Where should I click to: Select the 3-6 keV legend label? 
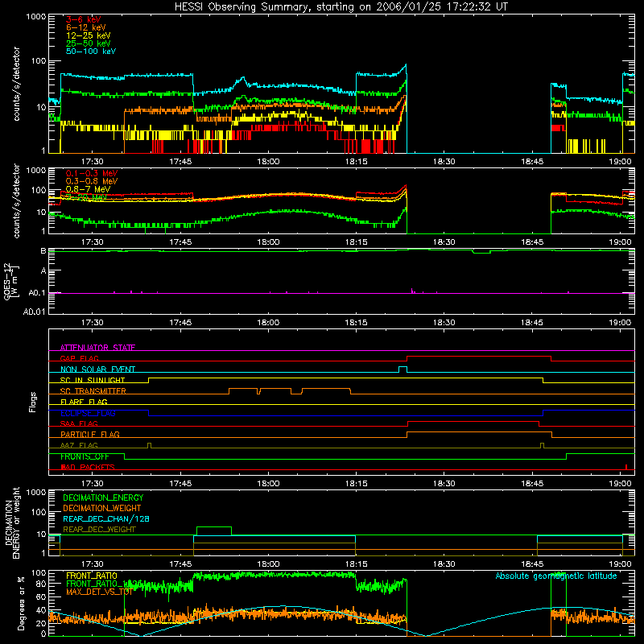point(84,19)
